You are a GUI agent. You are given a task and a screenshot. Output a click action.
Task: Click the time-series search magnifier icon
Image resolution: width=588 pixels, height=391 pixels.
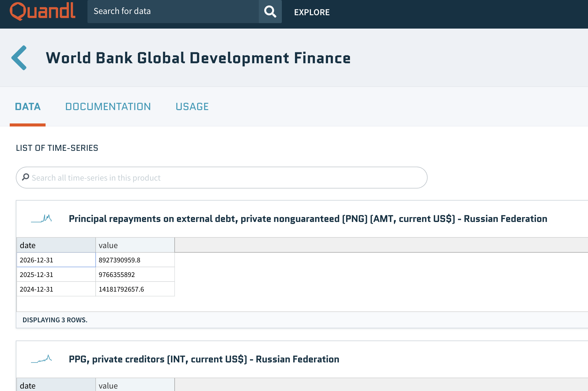click(x=26, y=177)
